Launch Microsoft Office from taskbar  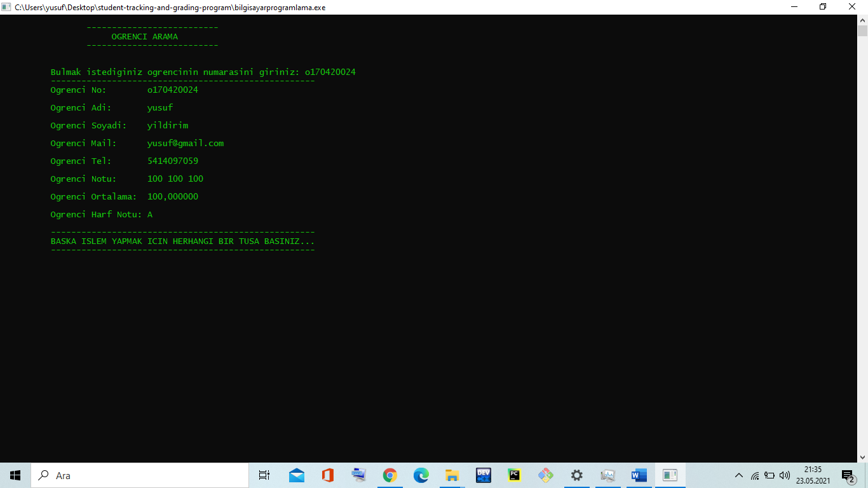pyautogui.click(x=328, y=475)
